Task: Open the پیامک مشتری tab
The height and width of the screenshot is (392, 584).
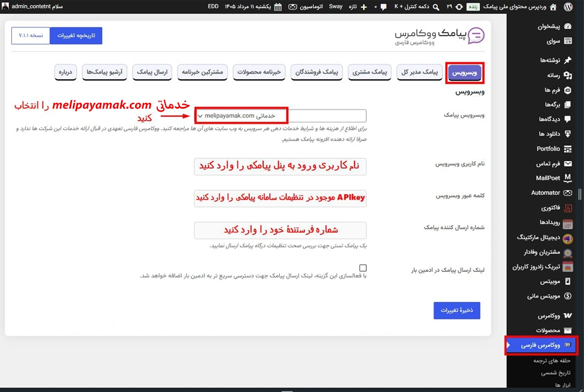Action: click(370, 72)
